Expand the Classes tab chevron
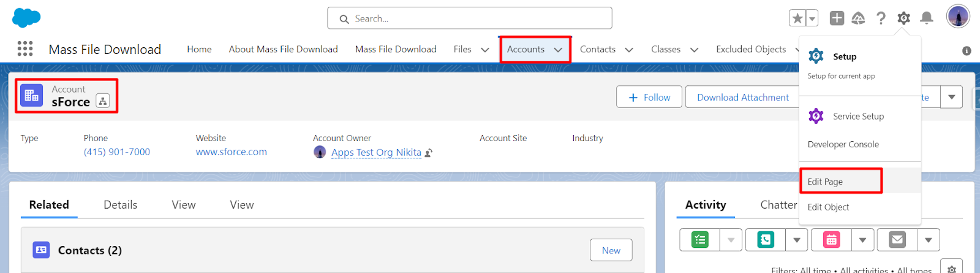The height and width of the screenshot is (273, 980). coord(694,50)
